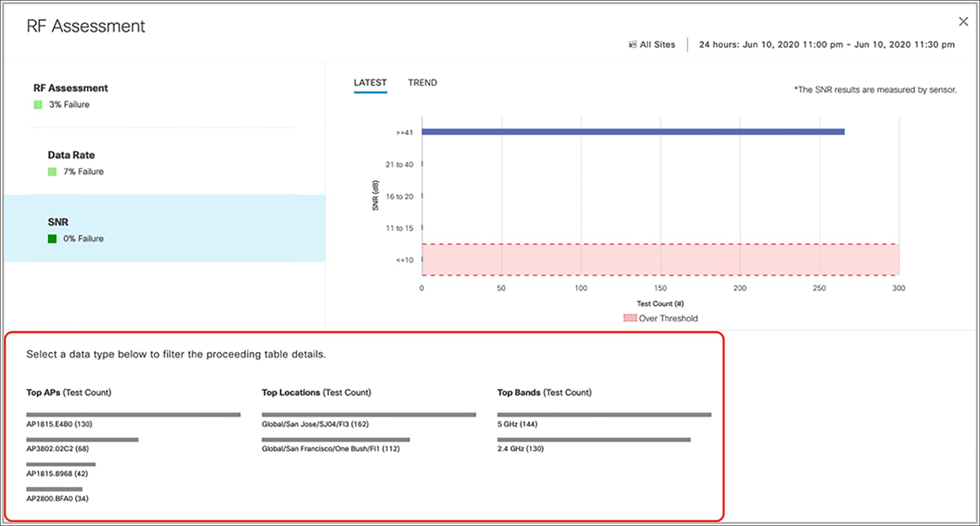The height and width of the screenshot is (526, 980).
Task: Open the All Sites filter
Action: [652, 45]
